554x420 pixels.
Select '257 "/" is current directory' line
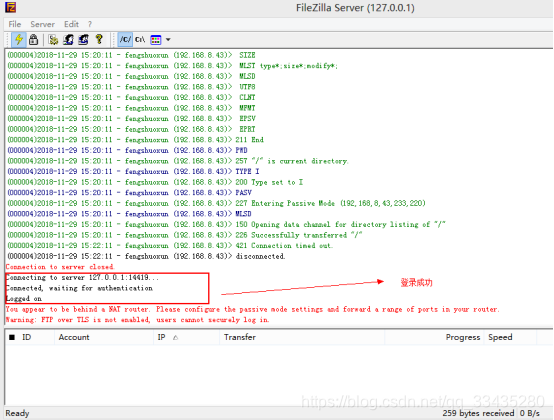178,161
